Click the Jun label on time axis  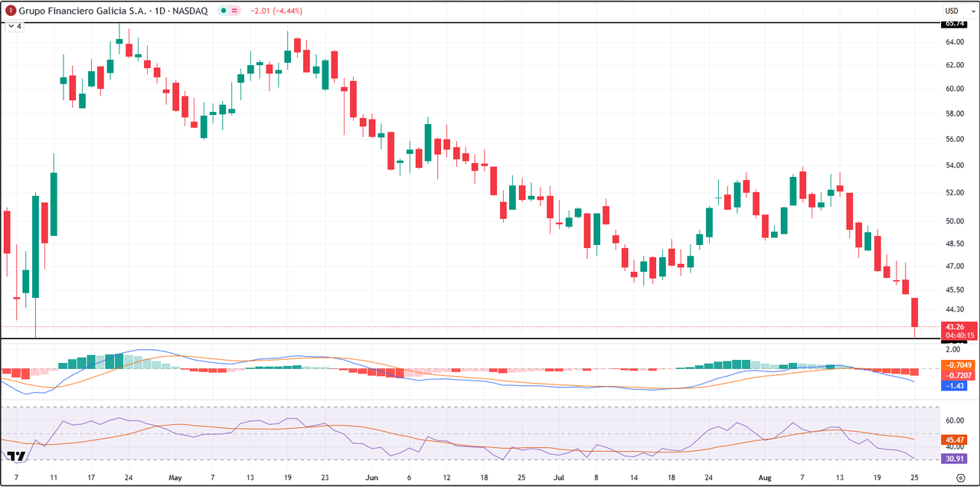click(372, 476)
